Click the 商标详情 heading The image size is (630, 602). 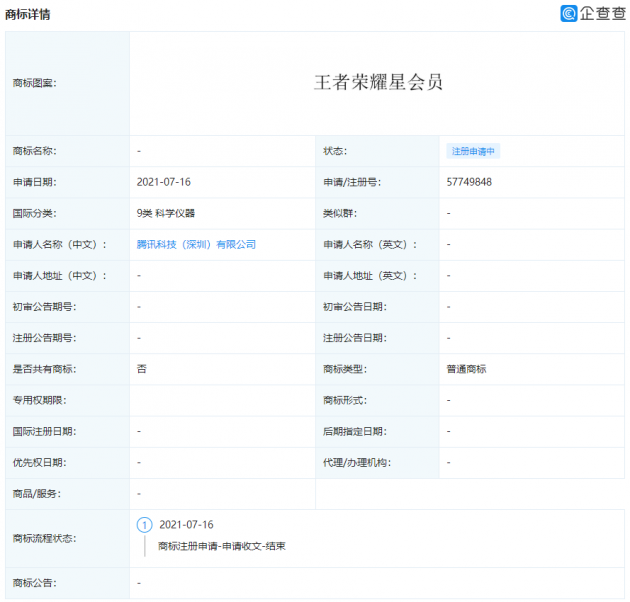click(x=27, y=14)
